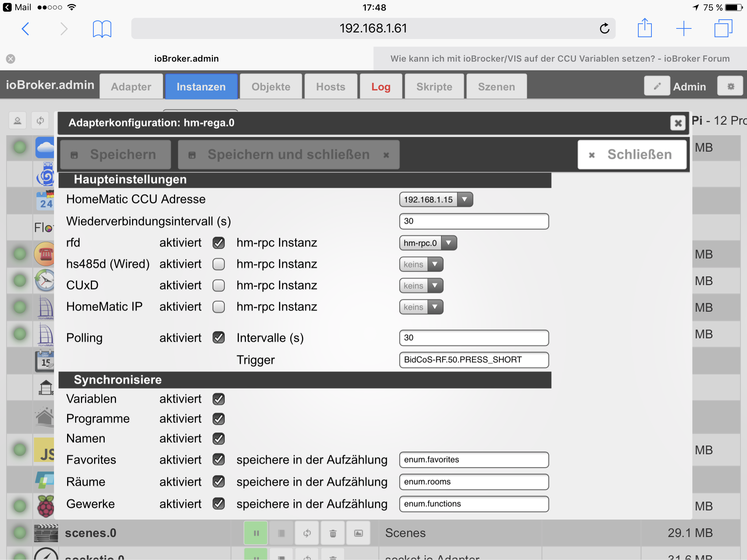The image size is (747, 560).
Task: Delete the scenes.0 instance via trash icon
Action: (x=333, y=533)
